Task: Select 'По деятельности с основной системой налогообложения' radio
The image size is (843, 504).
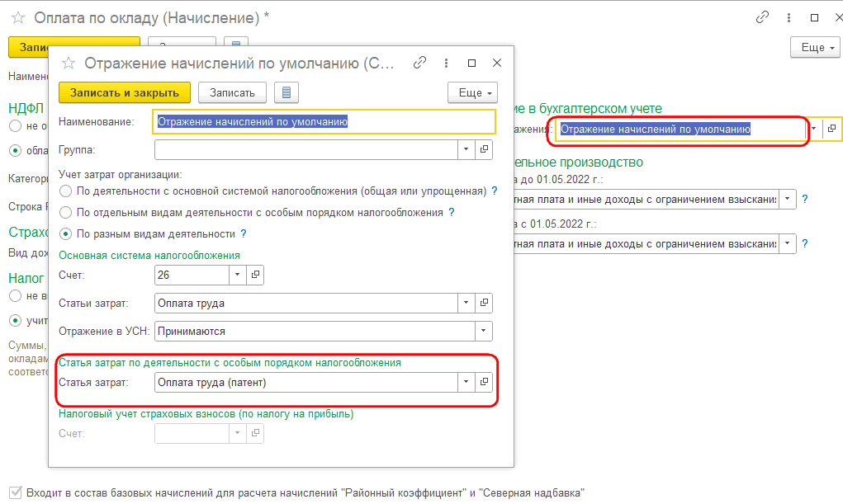Action: (65, 191)
